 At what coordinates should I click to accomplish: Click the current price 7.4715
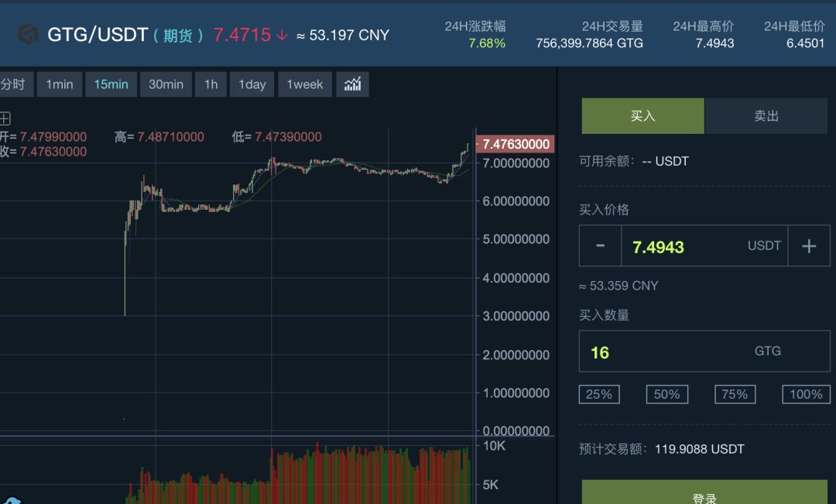pos(242,35)
